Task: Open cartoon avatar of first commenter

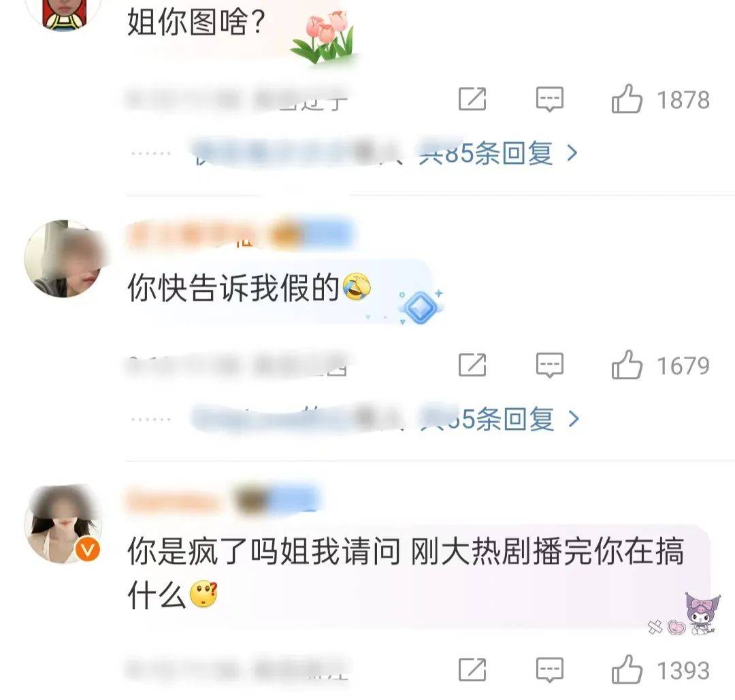Action: point(65,12)
